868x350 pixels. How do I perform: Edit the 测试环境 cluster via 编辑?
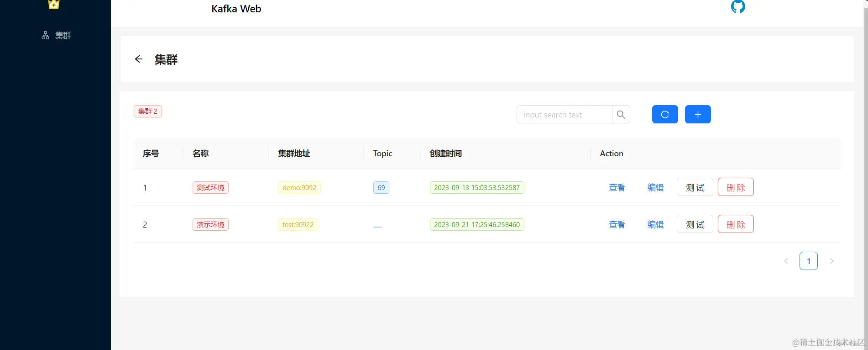pyautogui.click(x=655, y=187)
